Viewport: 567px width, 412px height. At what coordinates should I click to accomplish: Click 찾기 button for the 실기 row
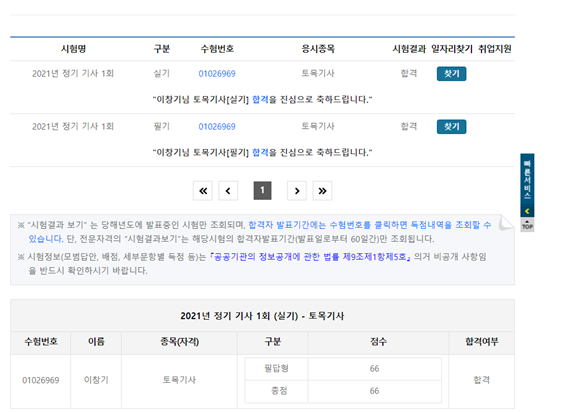(451, 74)
